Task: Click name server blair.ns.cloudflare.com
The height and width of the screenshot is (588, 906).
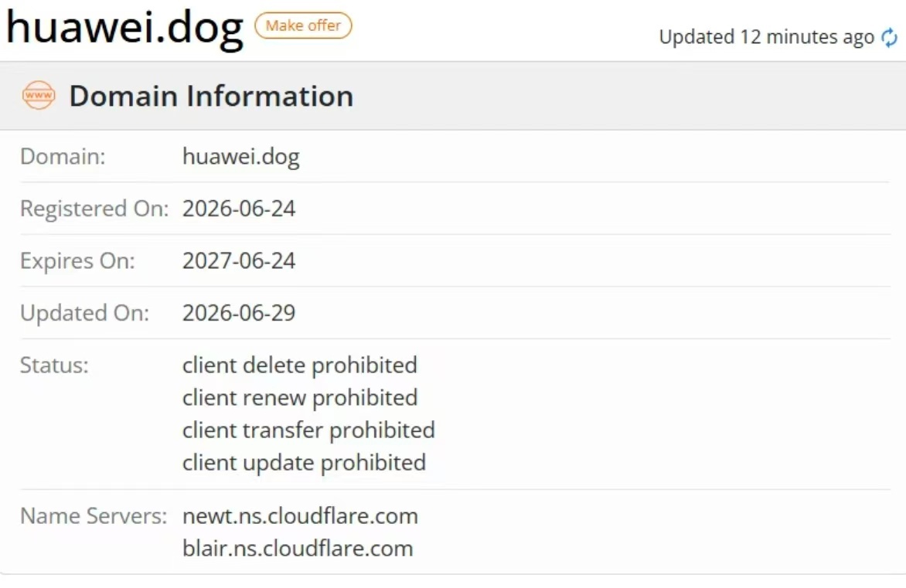Action: [298, 548]
